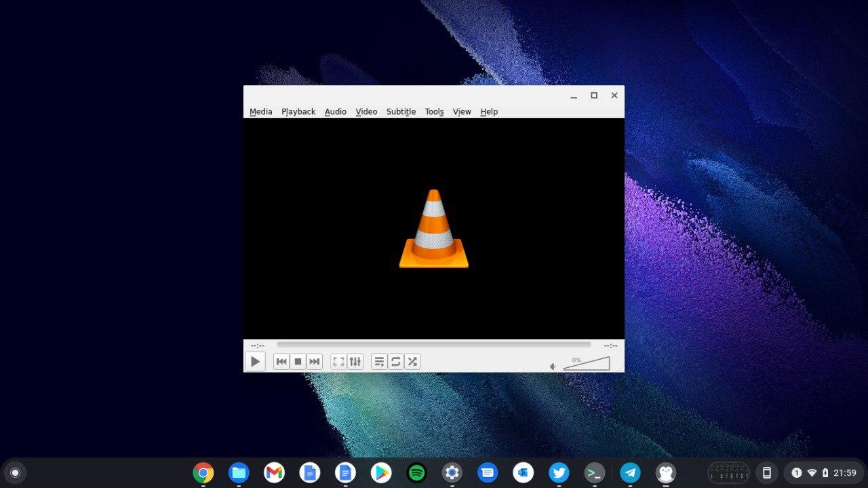Image resolution: width=868 pixels, height=488 pixels.
Task: Open Google Play Store from the shelf
Action: (x=381, y=472)
